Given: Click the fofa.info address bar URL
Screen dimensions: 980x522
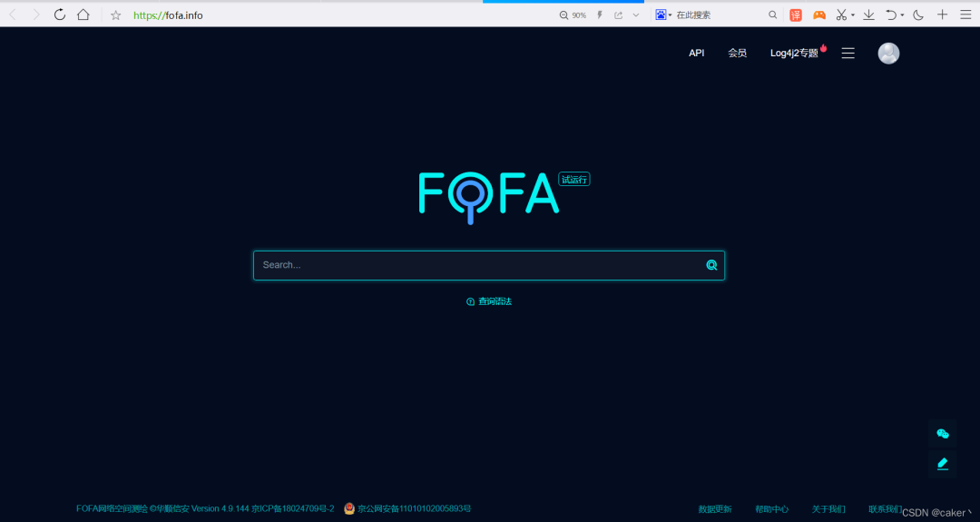Looking at the screenshot, I should 168,15.
